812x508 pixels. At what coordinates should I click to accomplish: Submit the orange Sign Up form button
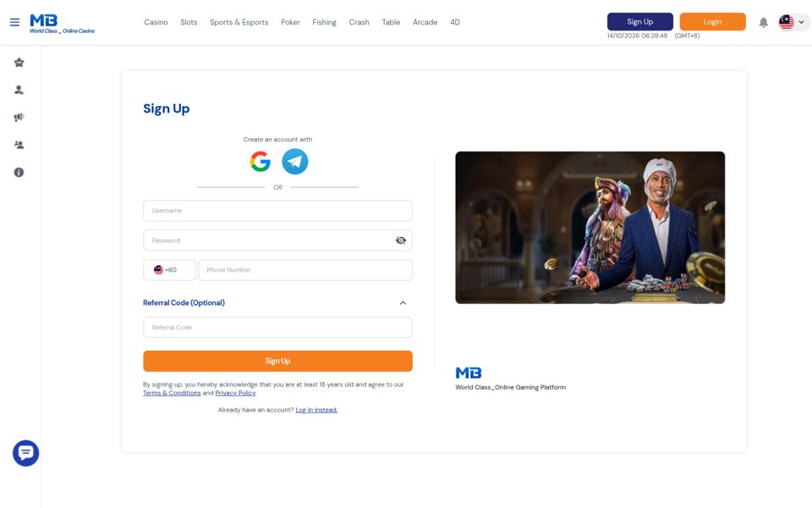pyautogui.click(x=277, y=361)
